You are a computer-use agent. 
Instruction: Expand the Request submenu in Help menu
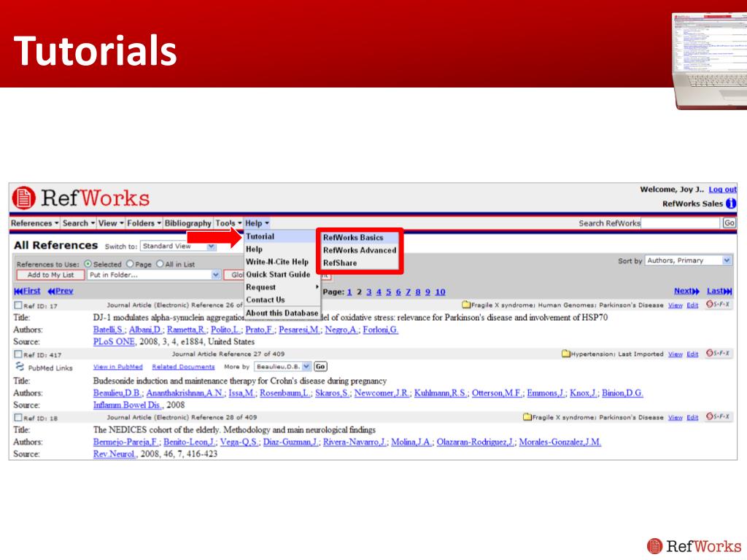282,287
